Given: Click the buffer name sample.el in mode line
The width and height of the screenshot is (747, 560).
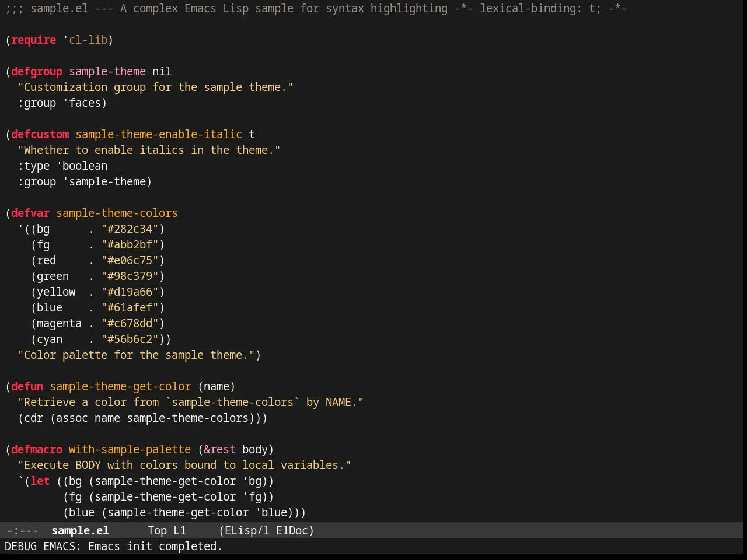Looking at the screenshot, I should [x=80, y=530].
